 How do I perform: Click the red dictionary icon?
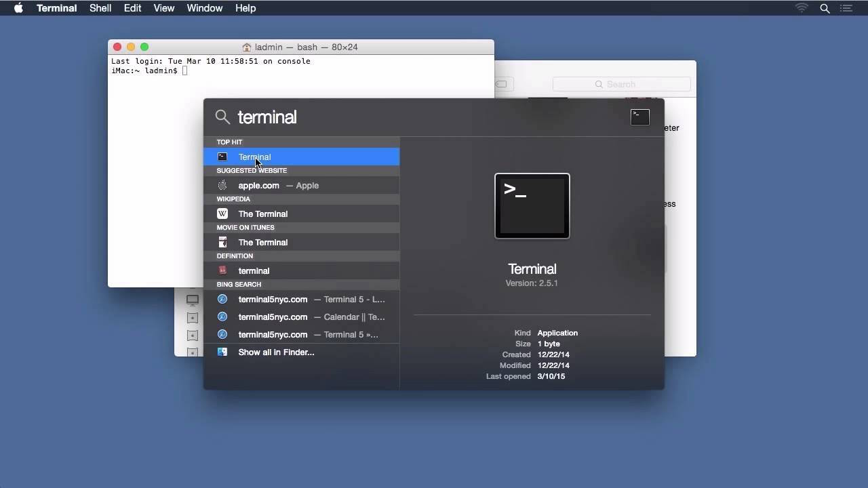coord(222,270)
